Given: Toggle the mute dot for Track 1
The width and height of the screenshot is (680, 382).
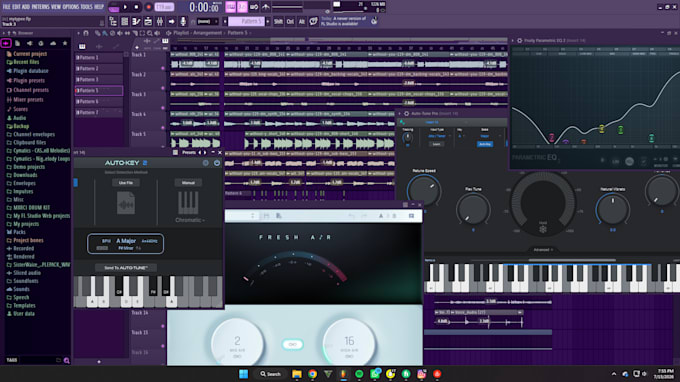Looking at the screenshot, I should coord(163,68).
